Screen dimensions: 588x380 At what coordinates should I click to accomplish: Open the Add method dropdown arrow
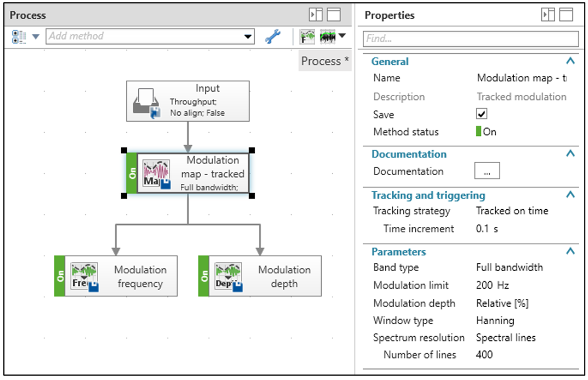(248, 36)
